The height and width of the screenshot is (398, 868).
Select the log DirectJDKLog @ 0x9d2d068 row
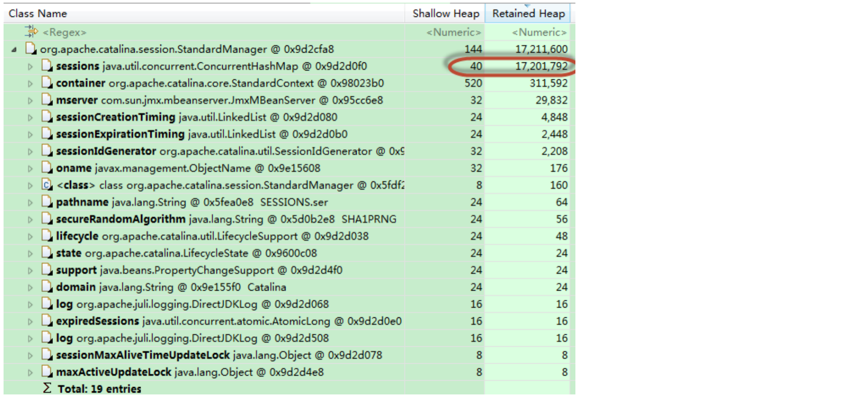point(192,304)
